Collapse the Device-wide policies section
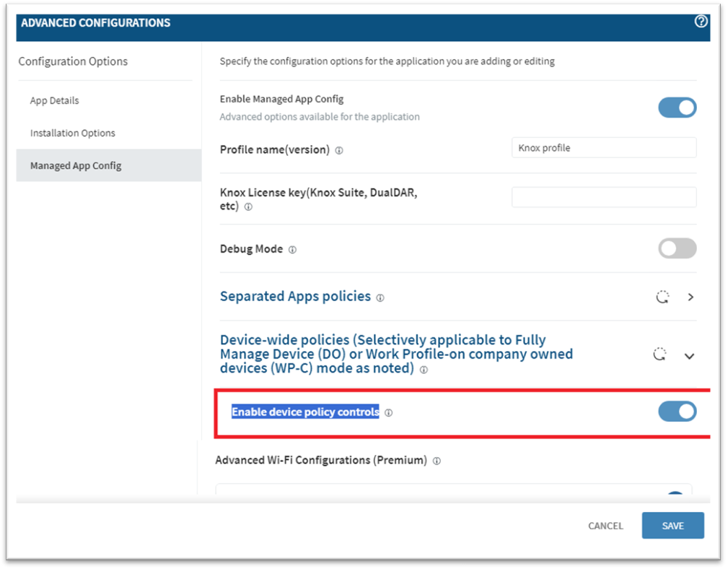728x569 pixels. [x=689, y=356]
